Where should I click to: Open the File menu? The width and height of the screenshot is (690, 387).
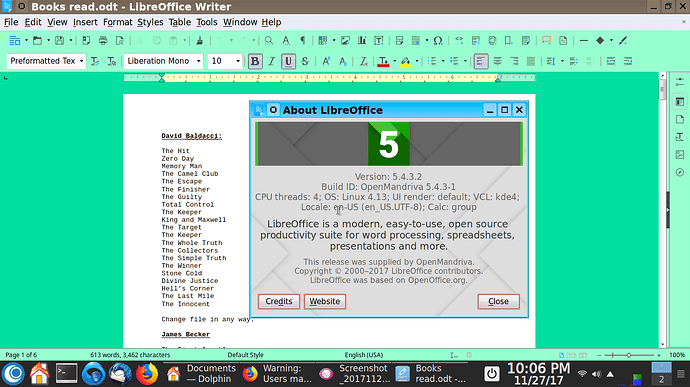[x=11, y=22]
